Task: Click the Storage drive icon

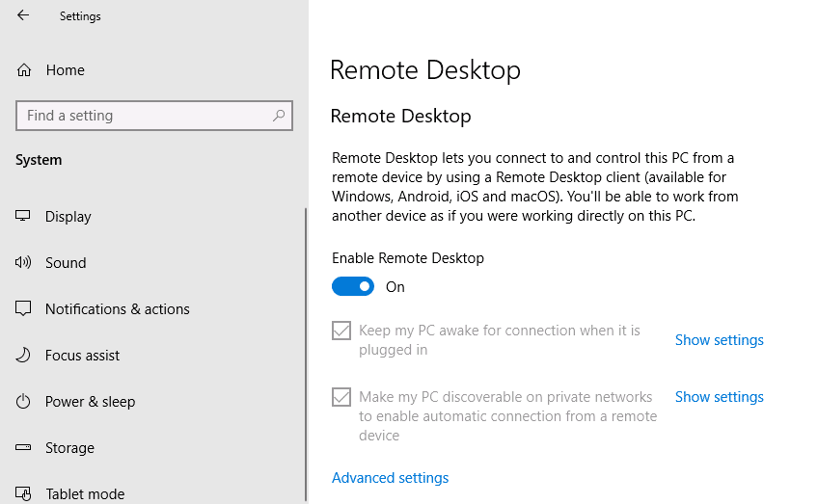Action: (x=24, y=448)
